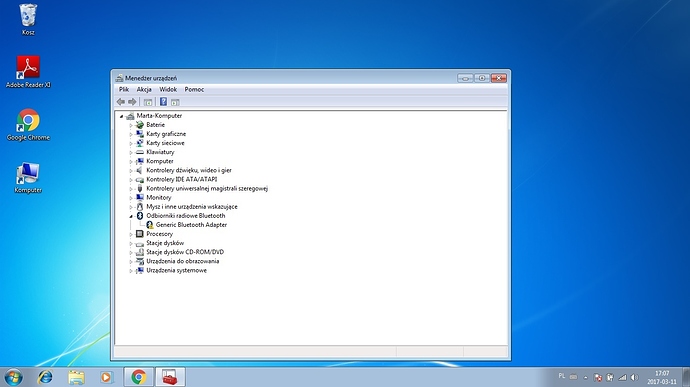Expand the Komputer category node
The width and height of the screenshot is (690, 387).
[x=131, y=162]
